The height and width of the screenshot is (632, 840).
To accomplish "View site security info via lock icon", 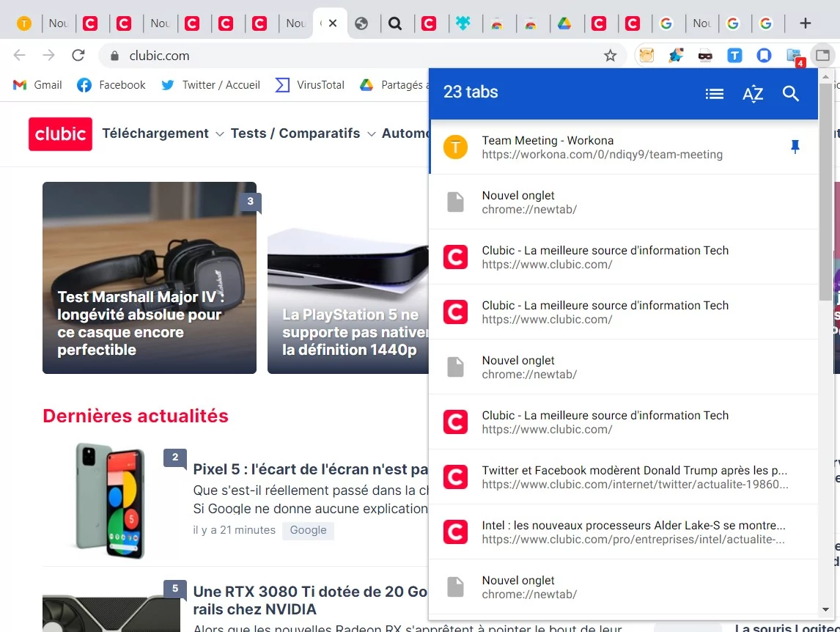I will pos(114,56).
